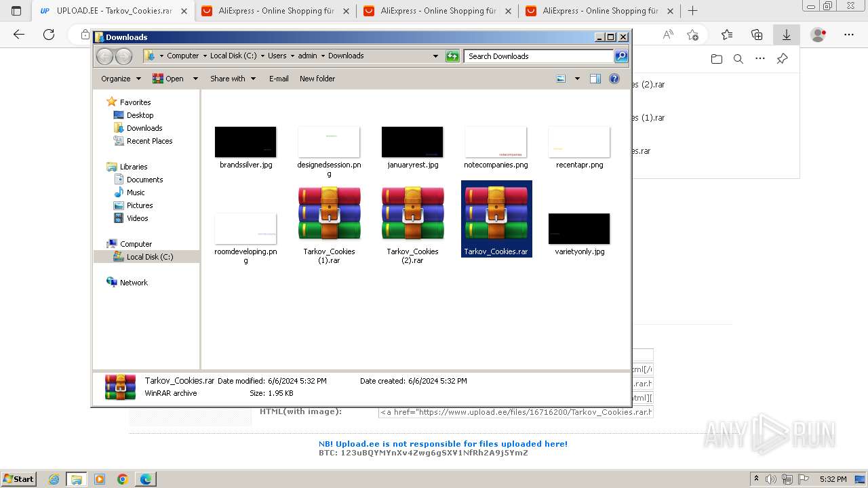Click the browser Favorites star icon
The height and width of the screenshot is (488, 868).
point(727,35)
